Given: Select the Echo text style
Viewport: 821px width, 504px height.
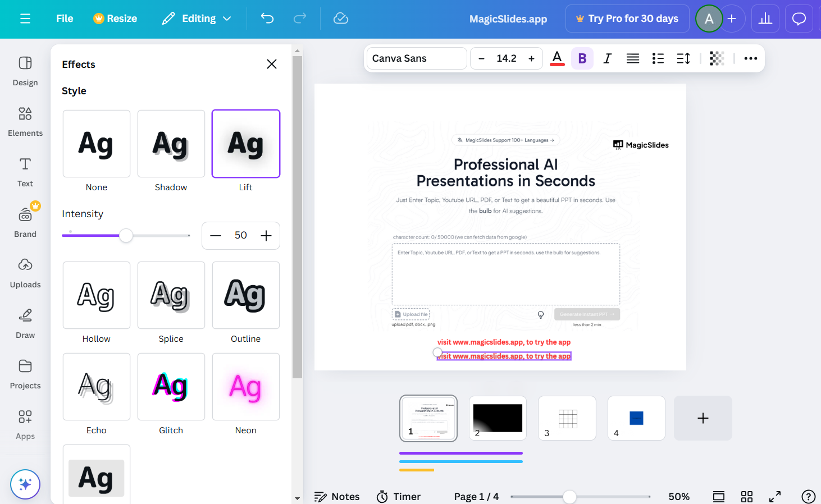Looking at the screenshot, I should 97,387.
